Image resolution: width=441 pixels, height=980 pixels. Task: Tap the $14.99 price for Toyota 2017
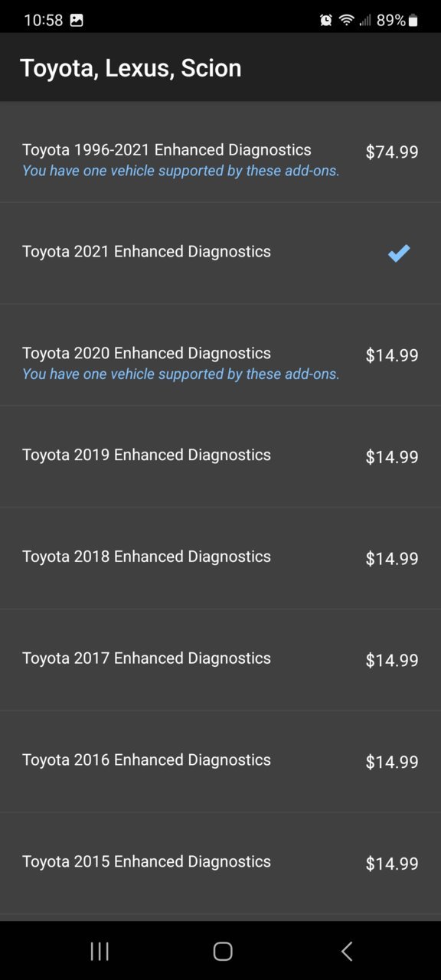pyautogui.click(x=392, y=660)
